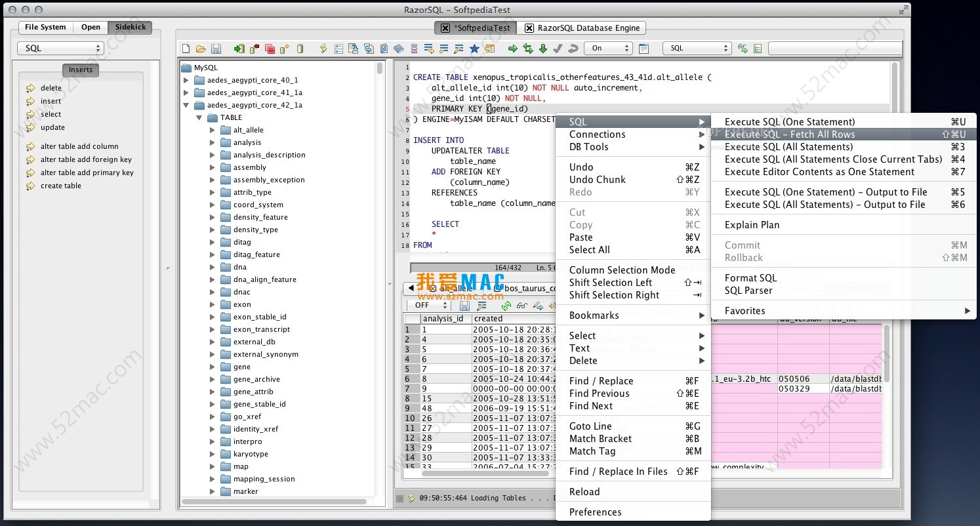Select Format SQL from the submenu
The height and width of the screenshot is (526, 980).
[750, 277]
